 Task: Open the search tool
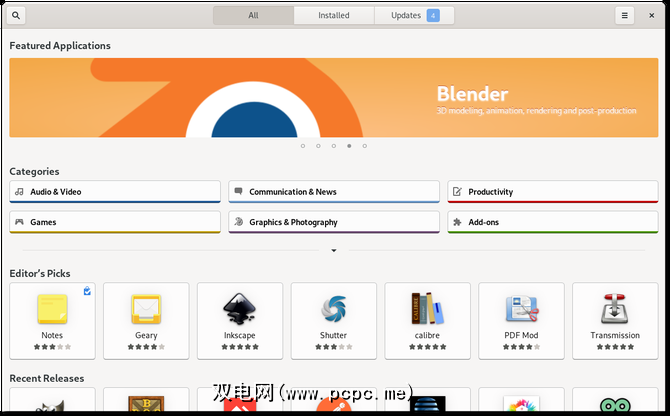click(16, 15)
